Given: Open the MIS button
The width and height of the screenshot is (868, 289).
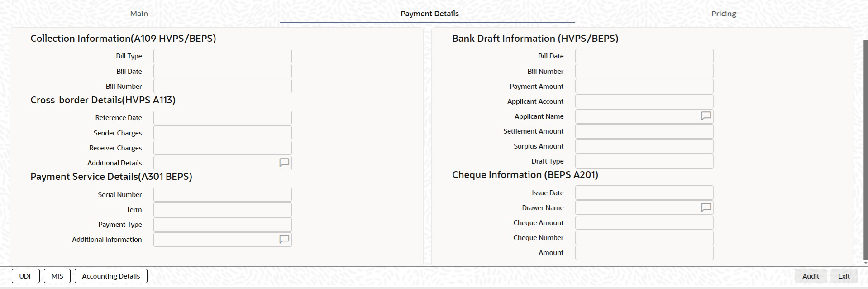Looking at the screenshot, I should click(57, 276).
